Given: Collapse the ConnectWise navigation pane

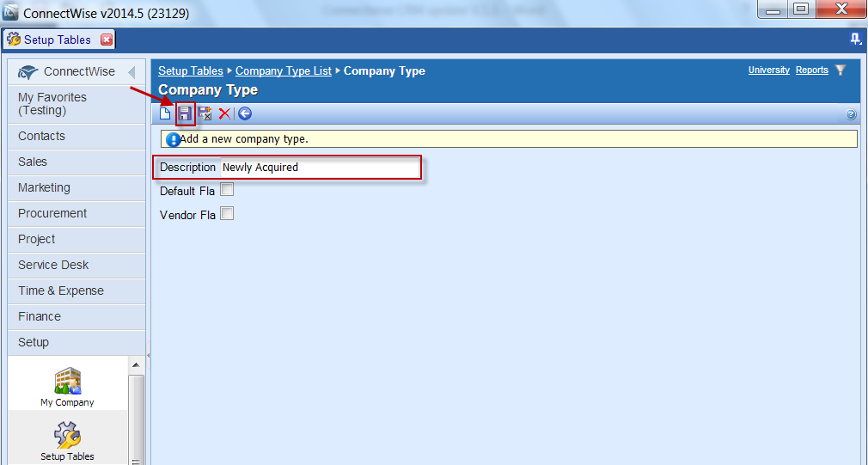Looking at the screenshot, I should click(x=131, y=72).
